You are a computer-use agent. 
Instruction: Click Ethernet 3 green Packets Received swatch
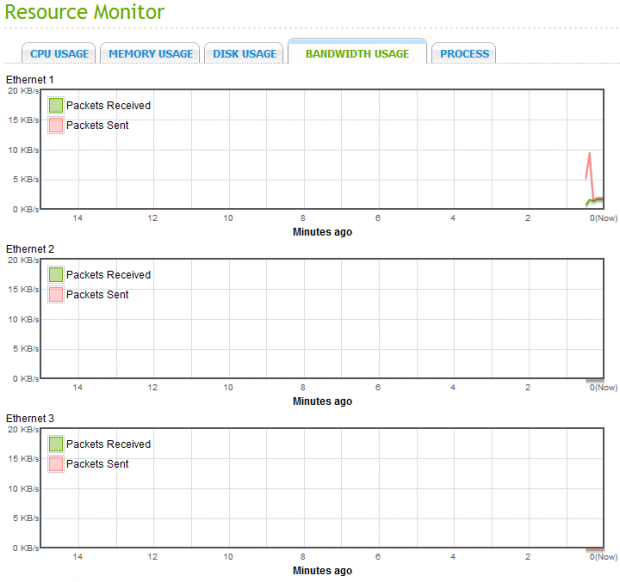click(56, 444)
